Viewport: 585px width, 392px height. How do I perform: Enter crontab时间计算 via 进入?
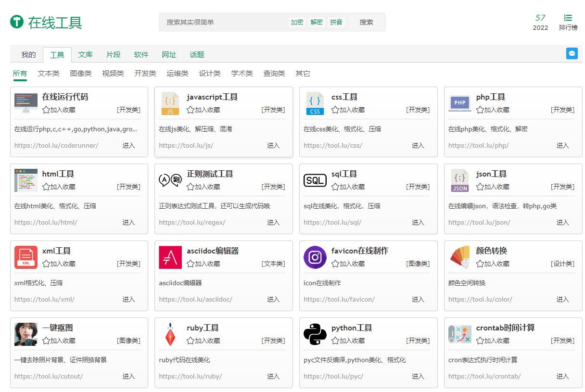pyautogui.click(x=563, y=376)
